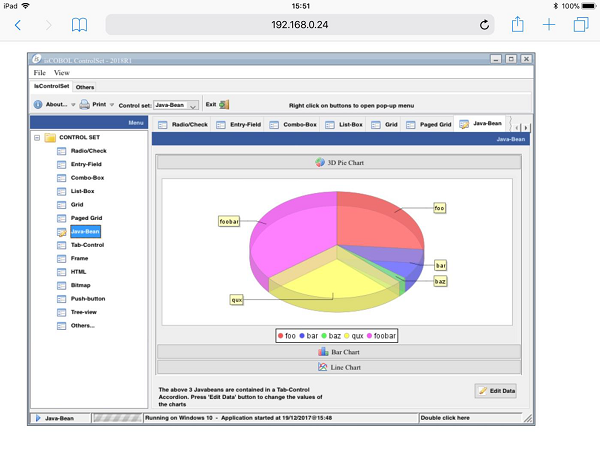Select the Paged Grid tab
Image resolution: width=600 pixels, height=449 pixels.
428,125
